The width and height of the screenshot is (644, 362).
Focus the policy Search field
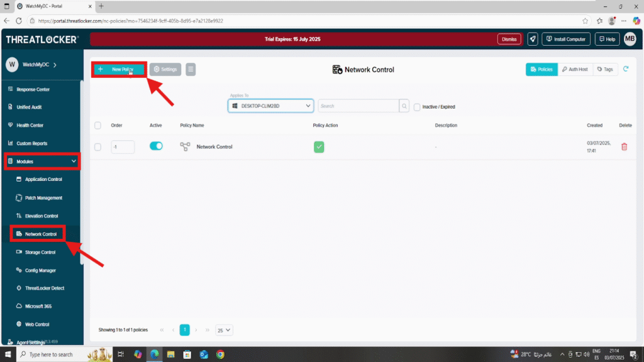[x=358, y=106]
